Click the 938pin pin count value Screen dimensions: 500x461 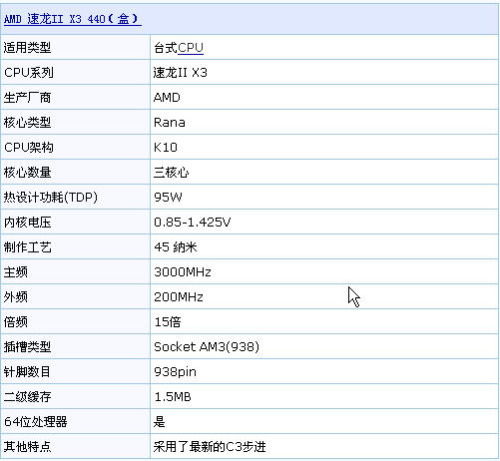[175, 372]
